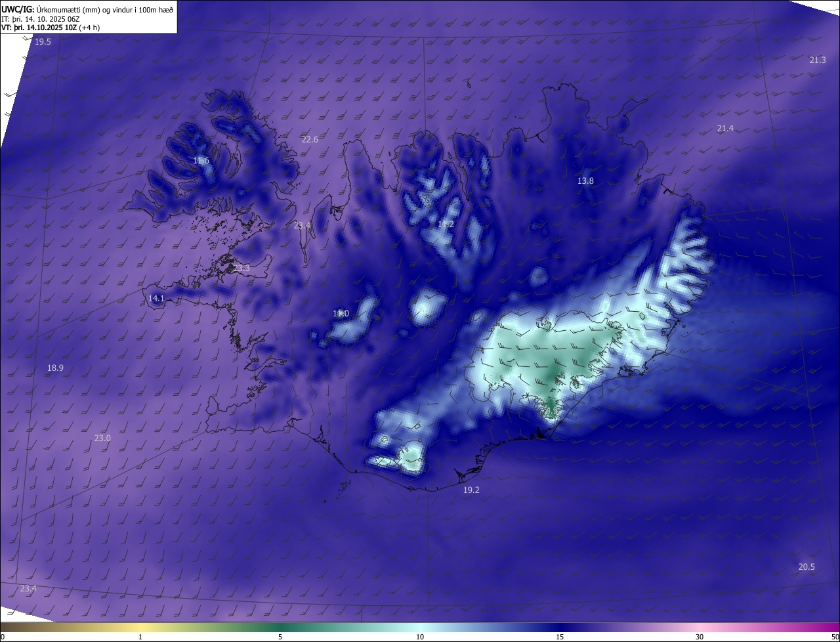Select the 'IT: þri. 14. 10. 2025 06Z' line
Screen dimensions: 840x642
[x=40, y=18]
